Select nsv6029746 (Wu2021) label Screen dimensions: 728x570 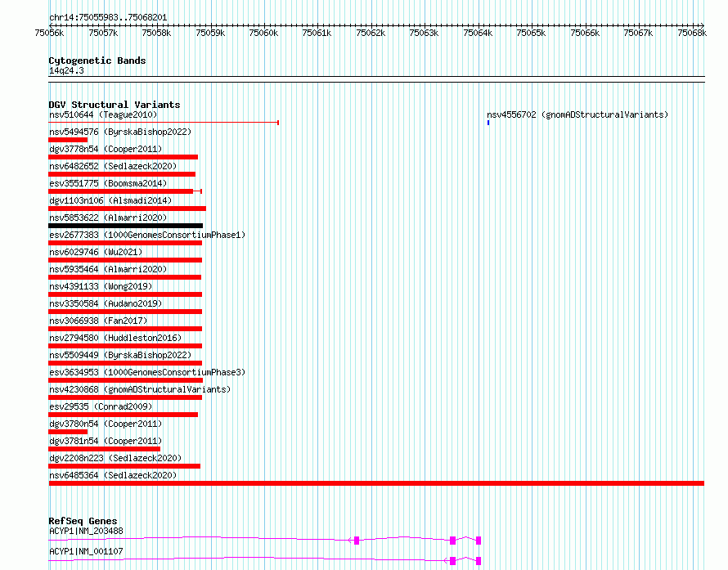96,252
